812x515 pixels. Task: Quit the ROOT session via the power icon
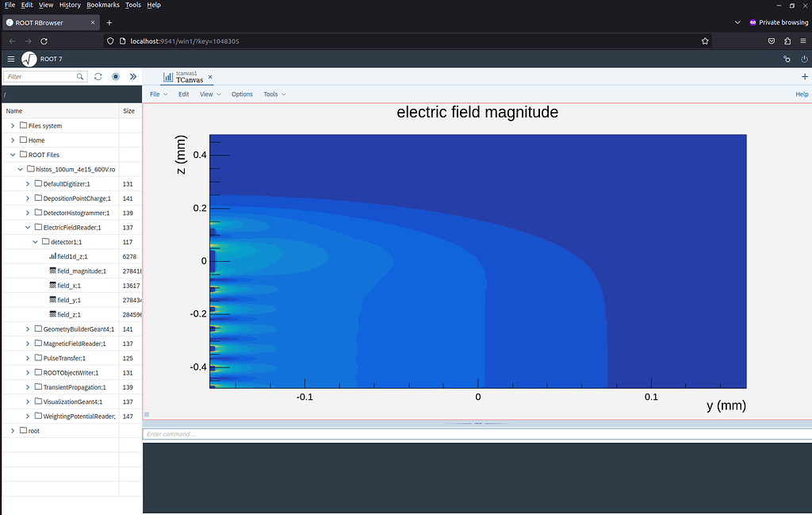coord(804,59)
